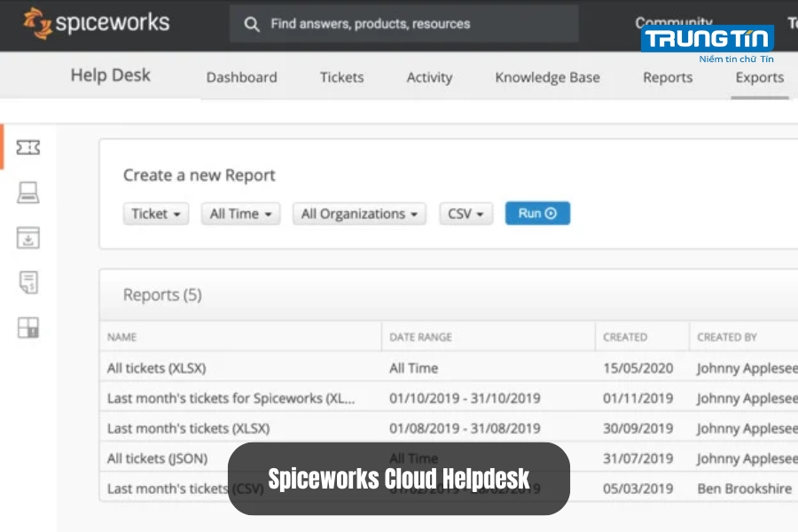Screen dimensions: 798x532
Task: Open the Ticket report type dropdown
Action: (x=155, y=213)
